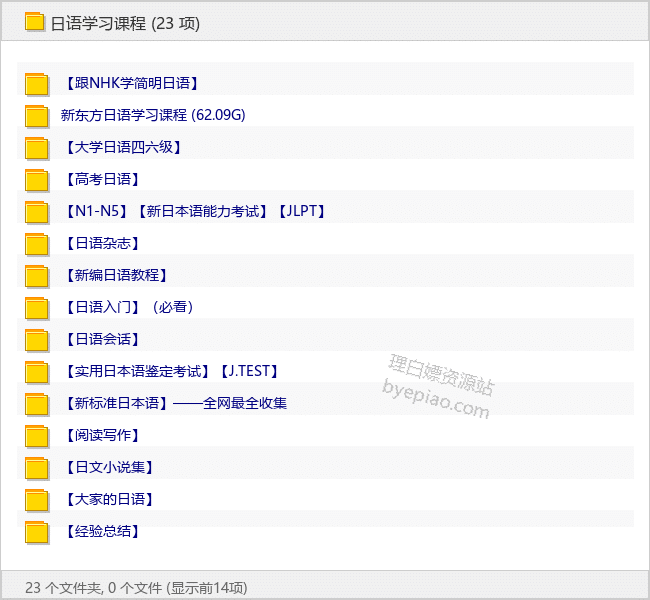Select the 【日语会话】 folder name
The height and width of the screenshot is (600, 650).
coord(102,339)
